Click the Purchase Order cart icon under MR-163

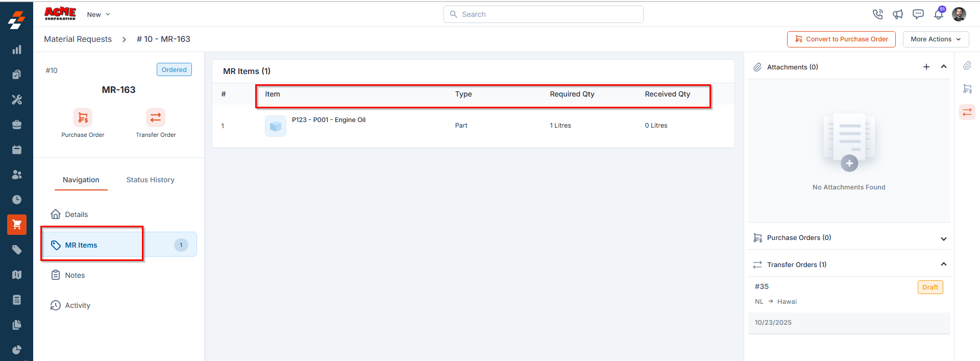[83, 117]
